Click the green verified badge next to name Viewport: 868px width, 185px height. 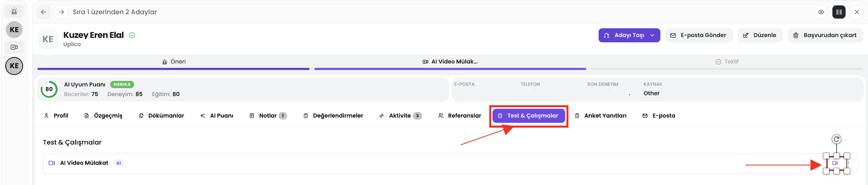[x=132, y=35]
